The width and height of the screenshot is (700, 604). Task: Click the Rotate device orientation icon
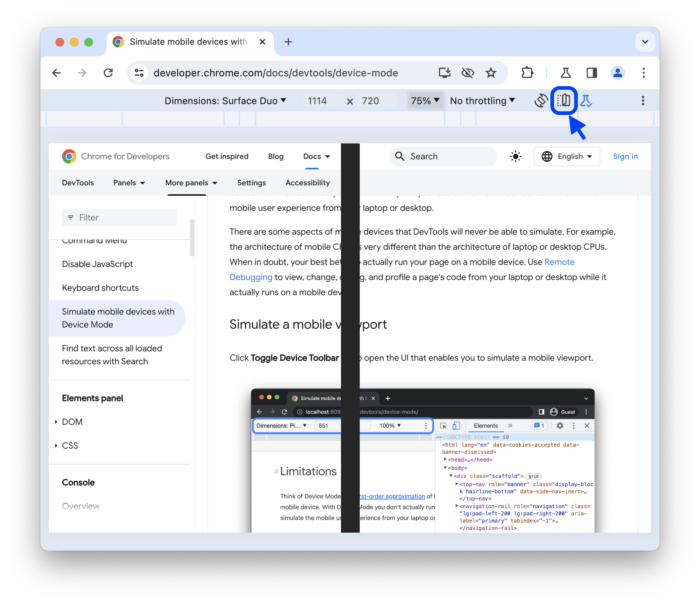(540, 101)
